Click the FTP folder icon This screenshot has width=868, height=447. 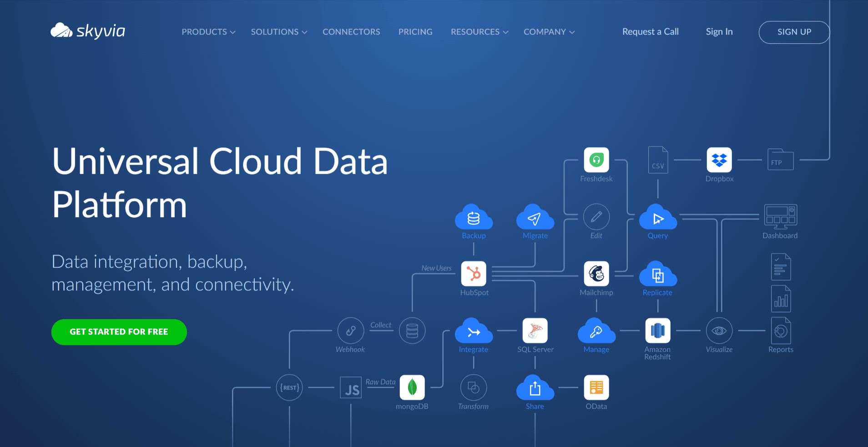[x=781, y=160]
